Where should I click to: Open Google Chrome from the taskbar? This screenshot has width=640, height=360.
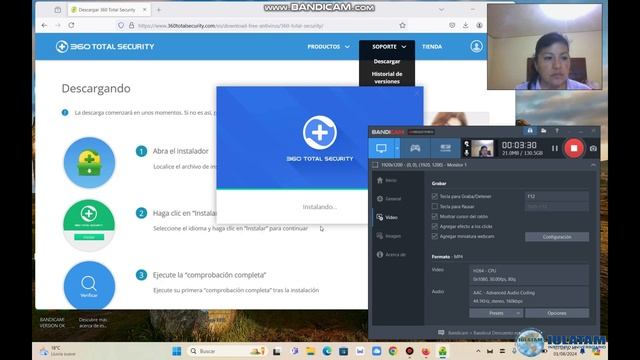click(x=393, y=351)
